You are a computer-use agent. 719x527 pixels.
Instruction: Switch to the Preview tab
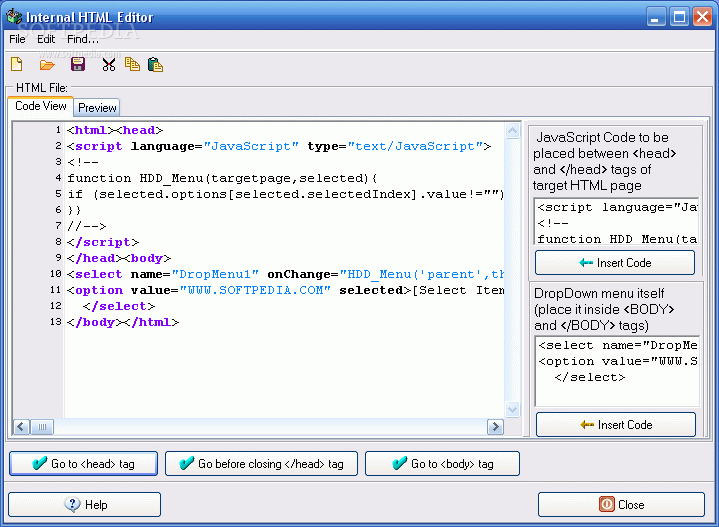(97, 108)
